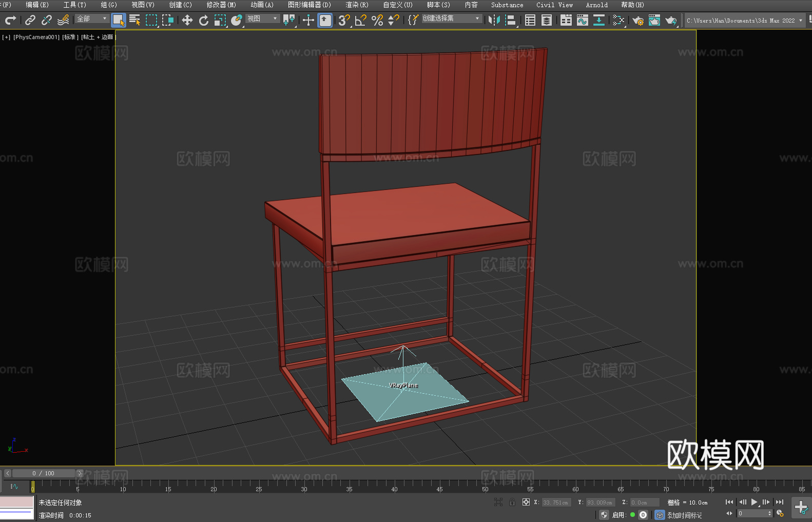The image size is (812, 522).
Task: Choose rectangular selection region tool
Action: point(151,21)
